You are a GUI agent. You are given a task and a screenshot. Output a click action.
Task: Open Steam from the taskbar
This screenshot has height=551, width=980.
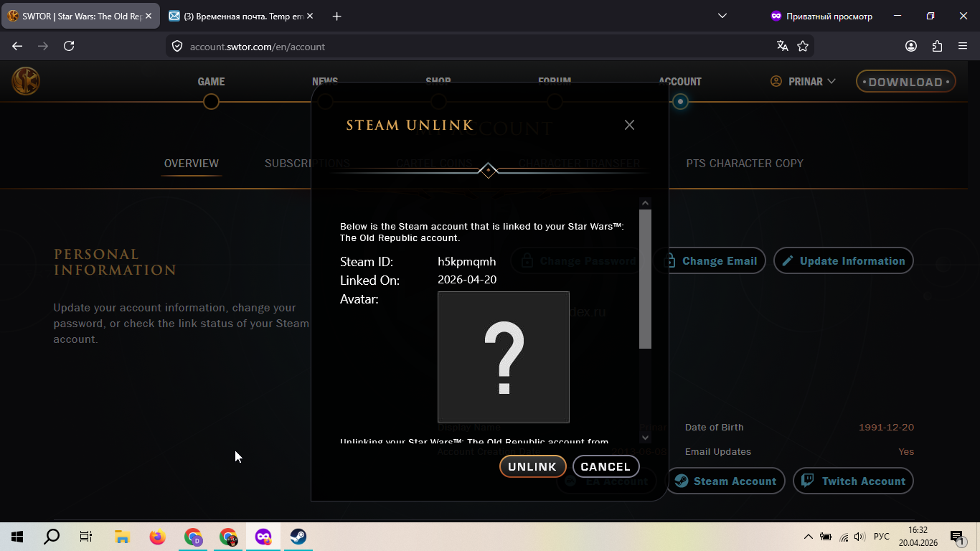click(x=298, y=537)
